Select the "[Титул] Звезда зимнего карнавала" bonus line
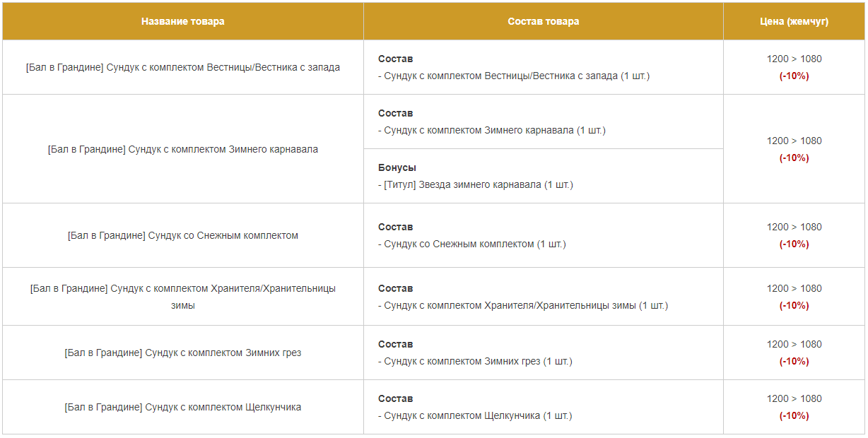 pos(475,184)
